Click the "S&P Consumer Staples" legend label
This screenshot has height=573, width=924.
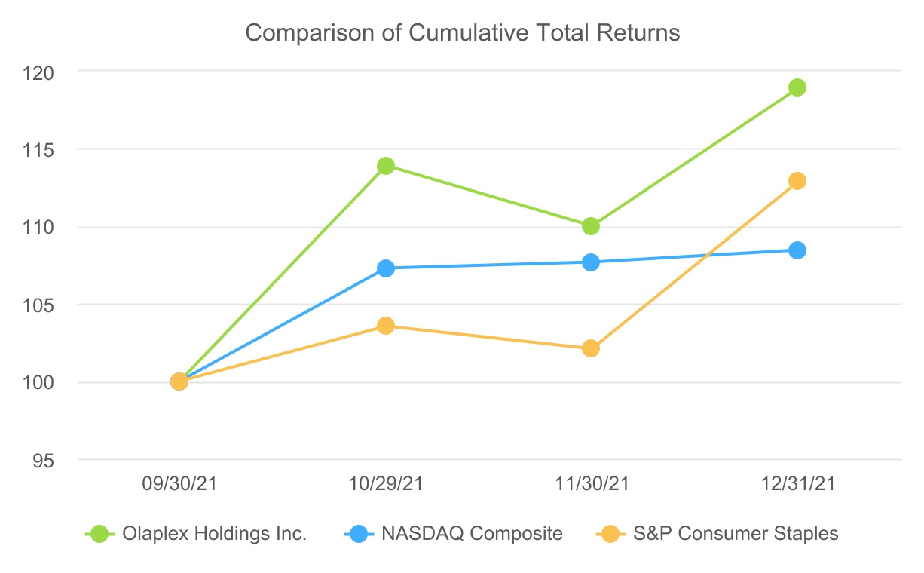click(734, 535)
